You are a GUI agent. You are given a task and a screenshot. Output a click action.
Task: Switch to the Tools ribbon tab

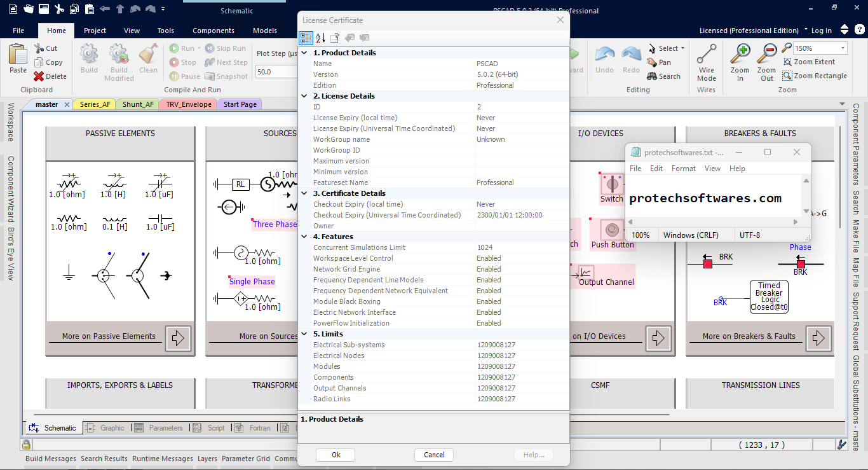pos(166,31)
